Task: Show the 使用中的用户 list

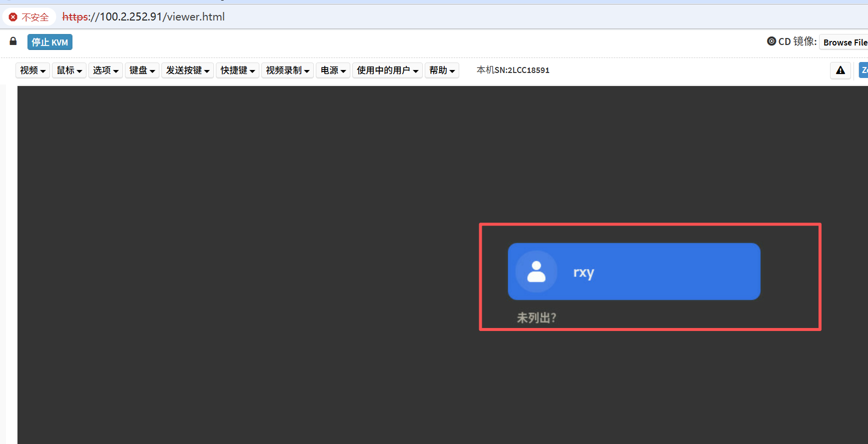Action: click(x=387, y=70)
